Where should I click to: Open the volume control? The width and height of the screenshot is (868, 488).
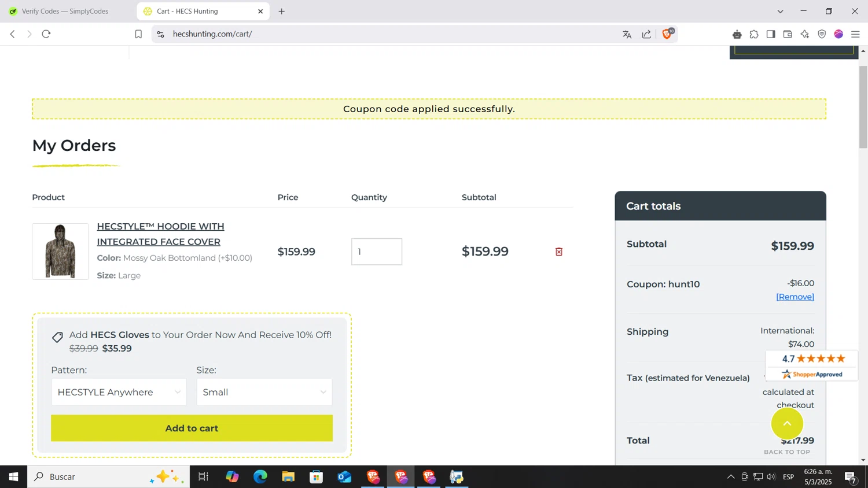pos(771,477)
